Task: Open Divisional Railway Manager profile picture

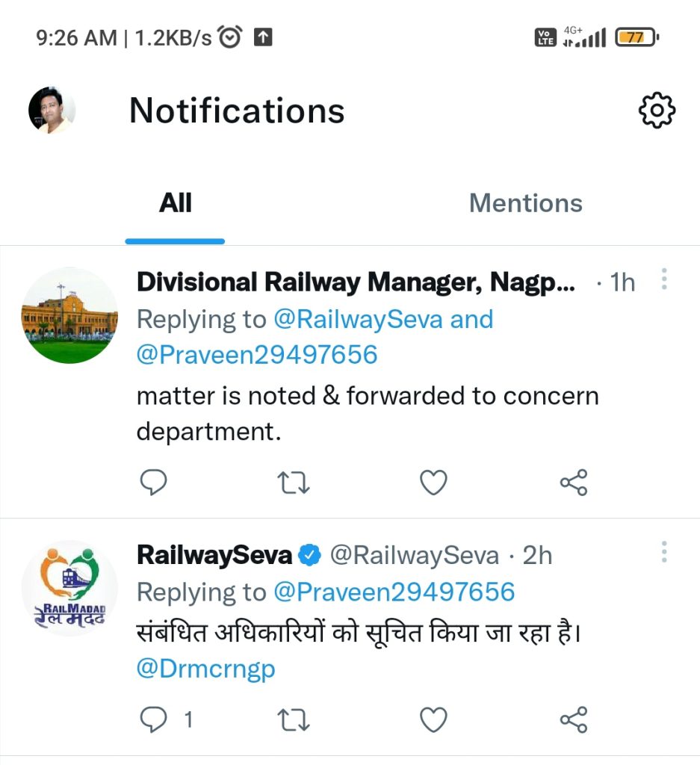Action: pyautogui.click(x=69, y=316)
